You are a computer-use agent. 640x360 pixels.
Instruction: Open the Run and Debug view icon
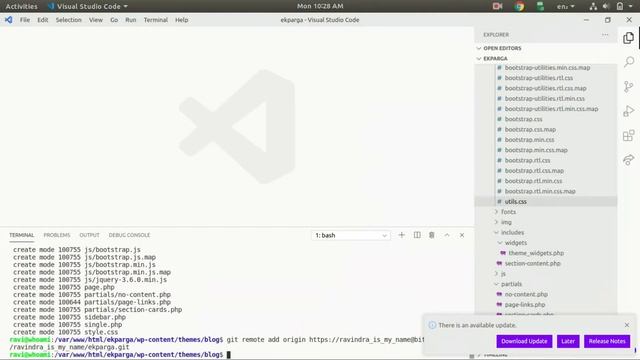629,111
